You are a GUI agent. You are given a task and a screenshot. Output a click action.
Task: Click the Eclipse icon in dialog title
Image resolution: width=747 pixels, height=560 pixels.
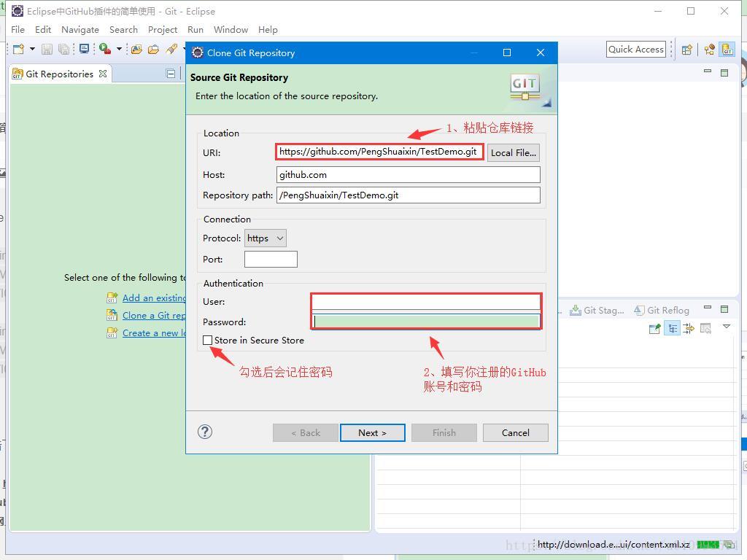point(197,52)
